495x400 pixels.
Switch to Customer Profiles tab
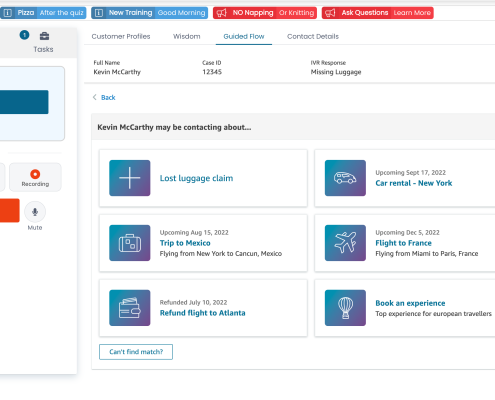(x=121, y=36)
